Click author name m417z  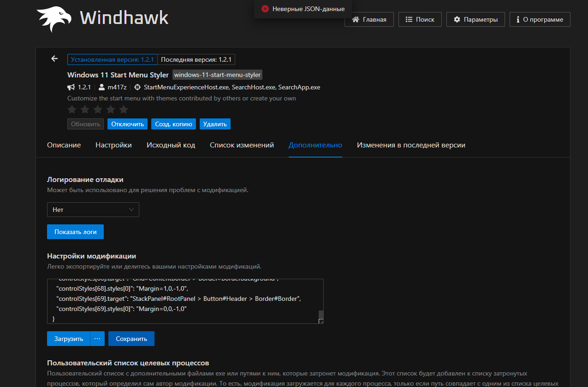click(117, 87)
